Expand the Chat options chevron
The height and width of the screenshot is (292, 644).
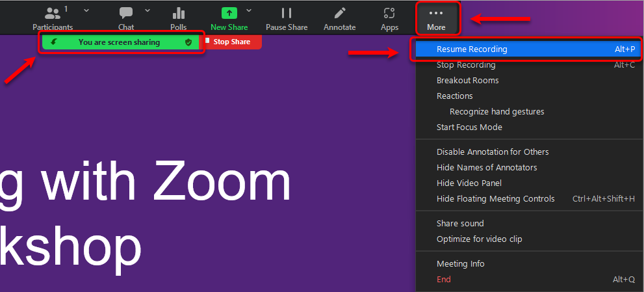148,10
